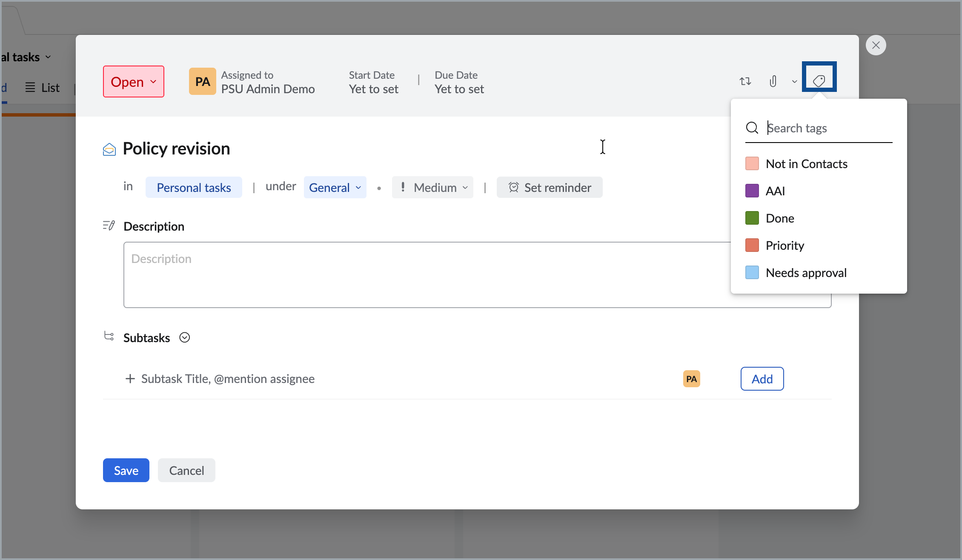Click the green Done color swatch
This screenshot has width=962, height=560.
point(752,218)
